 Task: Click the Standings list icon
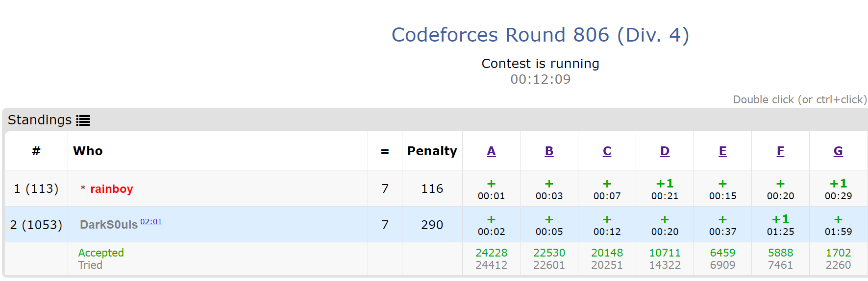[83, 120]
